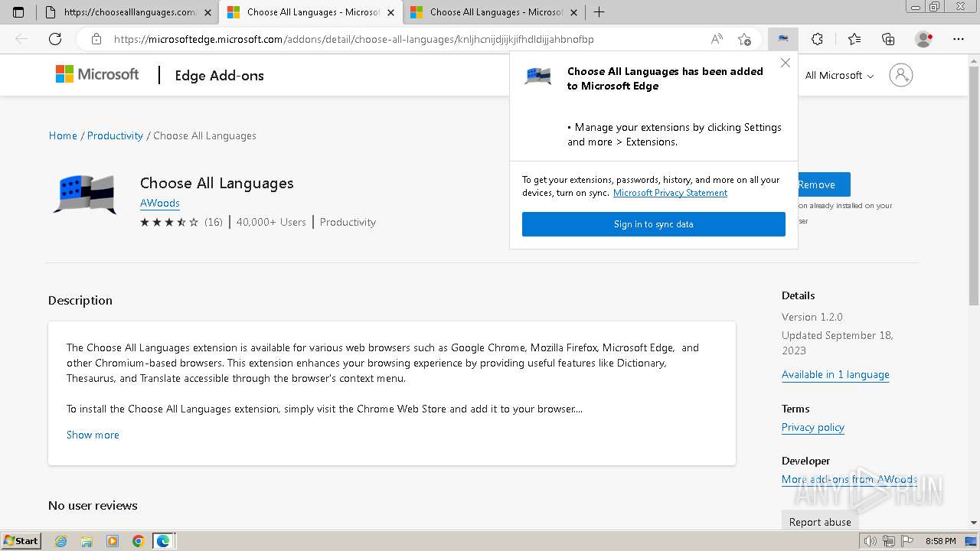
Task: Close the third Choose All Languages tab
Action: [574, 12]
